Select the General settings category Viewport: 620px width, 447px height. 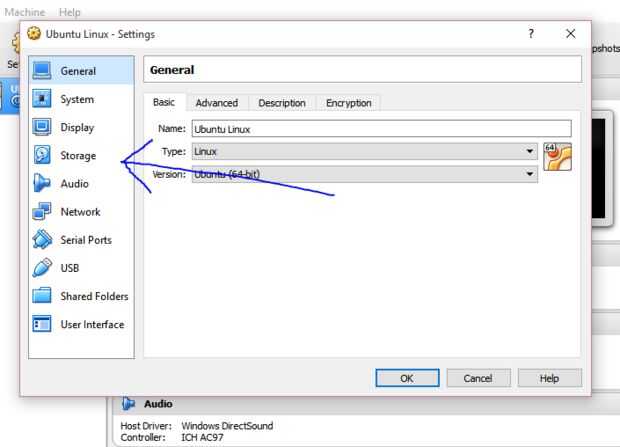[x=81, y=71]
